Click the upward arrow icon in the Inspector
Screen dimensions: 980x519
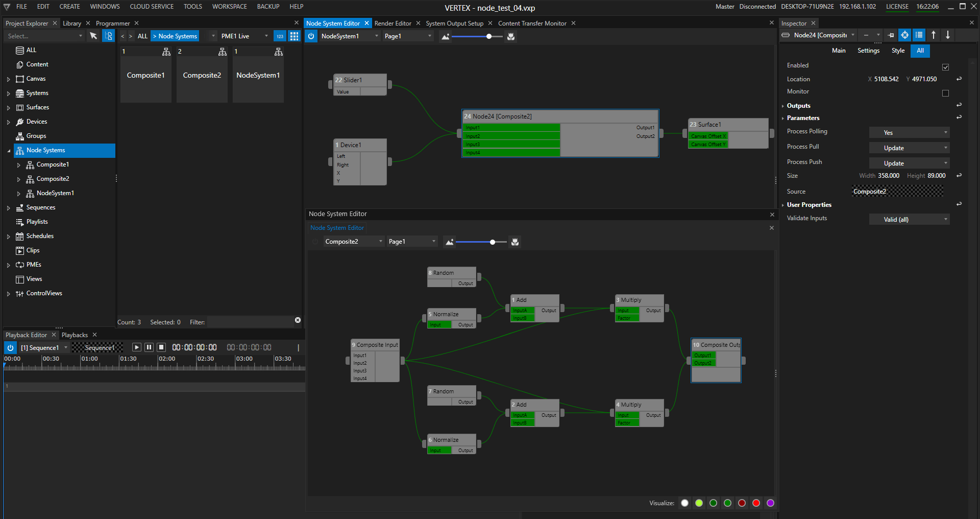tap(933, 35)
